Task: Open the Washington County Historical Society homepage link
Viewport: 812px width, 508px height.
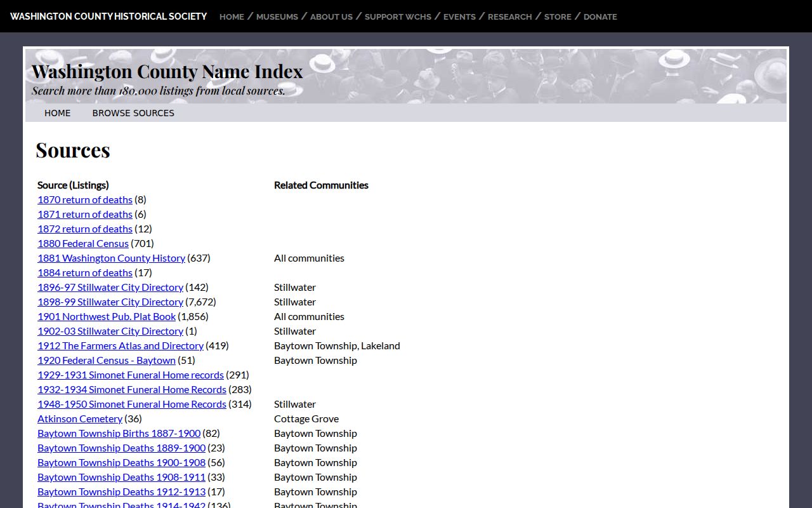Action: [108, 17]
